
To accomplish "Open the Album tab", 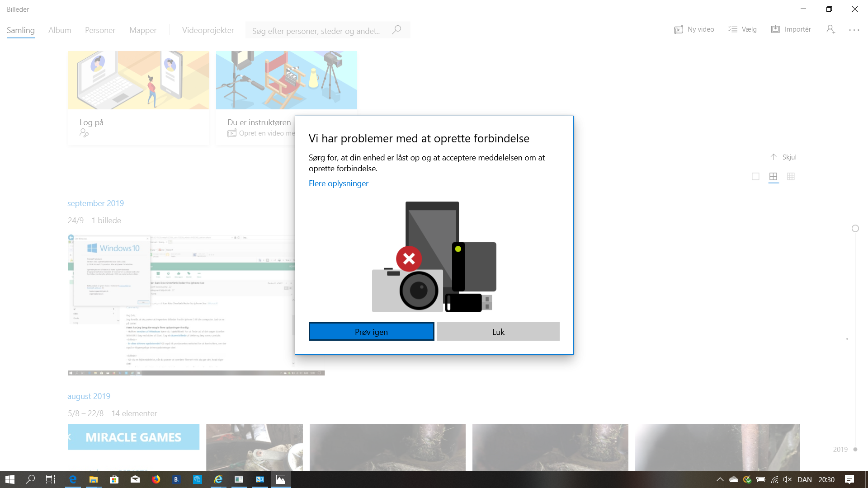I will click(x=60, y=30).
